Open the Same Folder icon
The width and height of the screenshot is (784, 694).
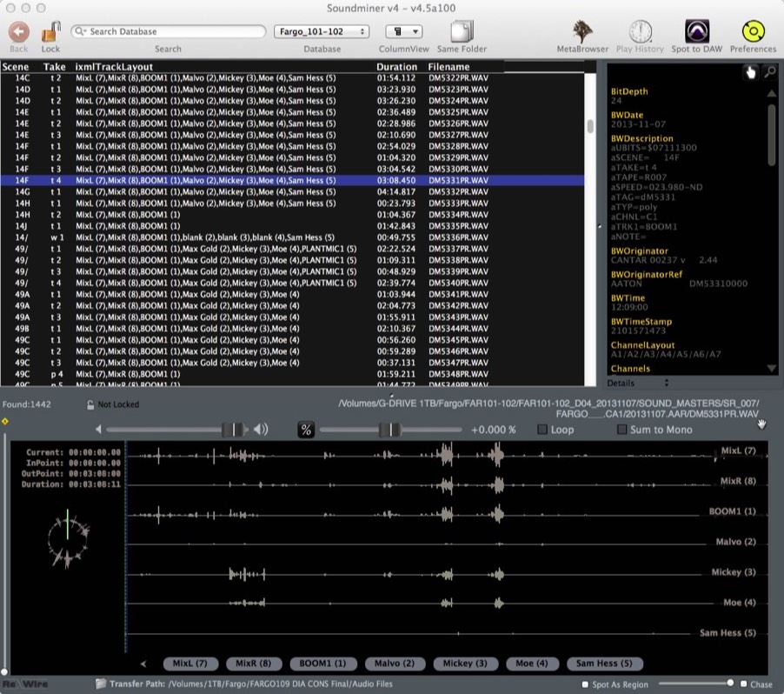(462, 31)
